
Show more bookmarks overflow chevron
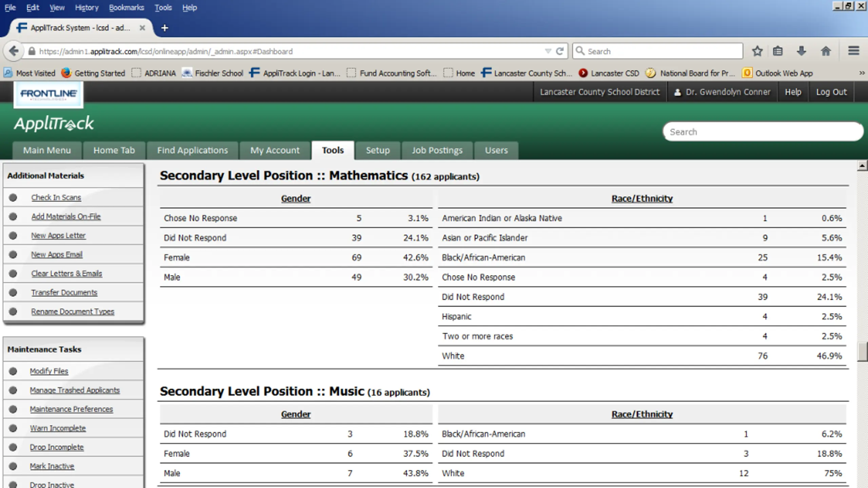point(862,73)
